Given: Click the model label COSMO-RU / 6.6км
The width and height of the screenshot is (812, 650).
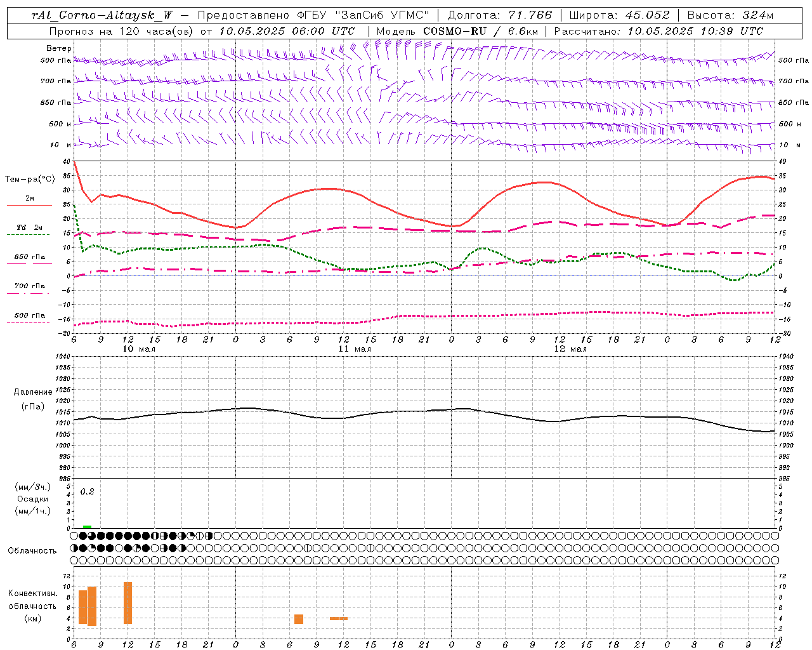Looking at the screenshot, I should point(480,31).
